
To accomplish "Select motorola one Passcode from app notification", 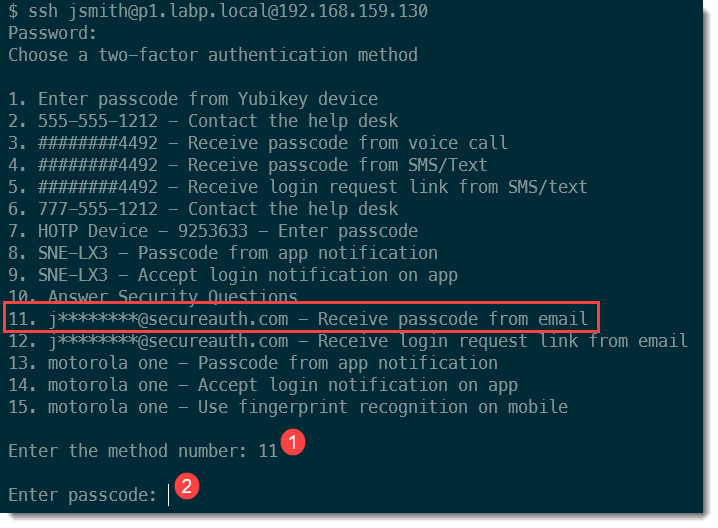I will 253,363.
